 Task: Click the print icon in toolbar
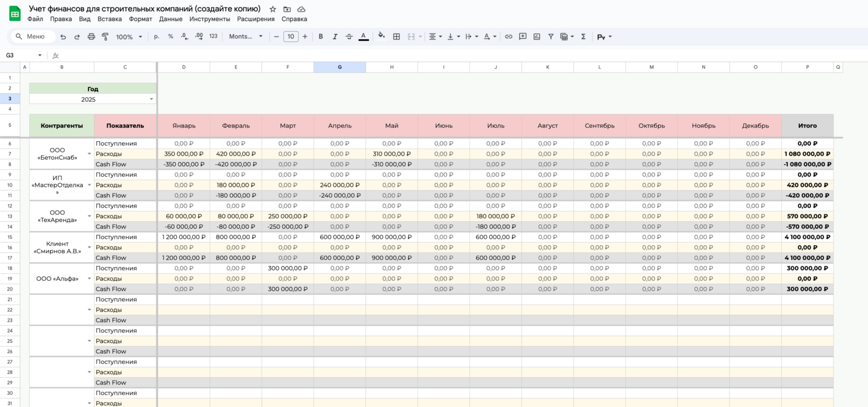[91, 37]
